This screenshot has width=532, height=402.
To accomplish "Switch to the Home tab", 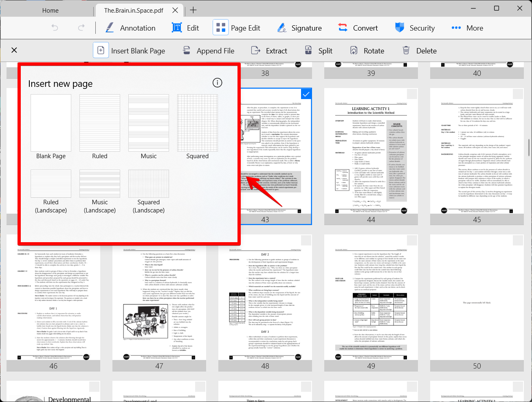I will pyautogui.click(x=51, y=10).
